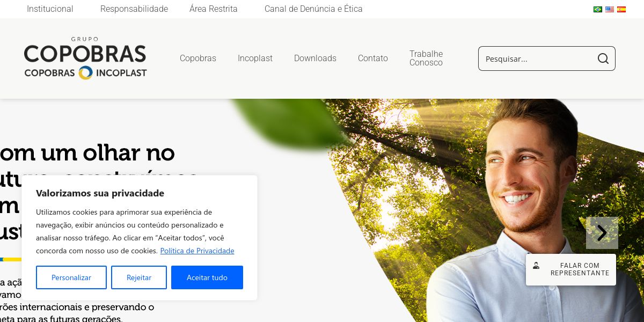The width and height of the screenshot is (644, 322).
Task: Open the Contato page
Action: 373,58
